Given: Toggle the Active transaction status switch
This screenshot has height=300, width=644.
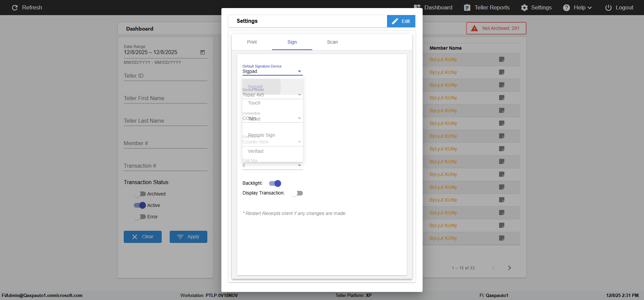Looking at the screenshot, I should (140, 205).
